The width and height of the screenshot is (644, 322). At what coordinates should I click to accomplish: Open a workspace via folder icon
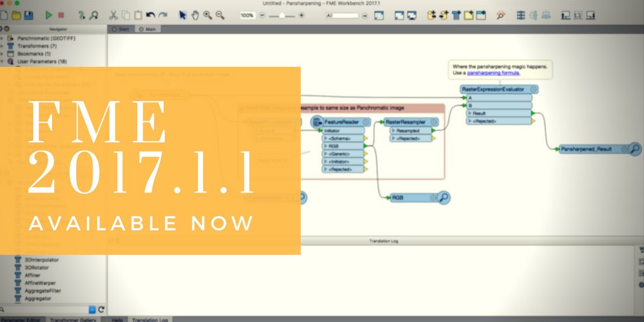point(16,16)
